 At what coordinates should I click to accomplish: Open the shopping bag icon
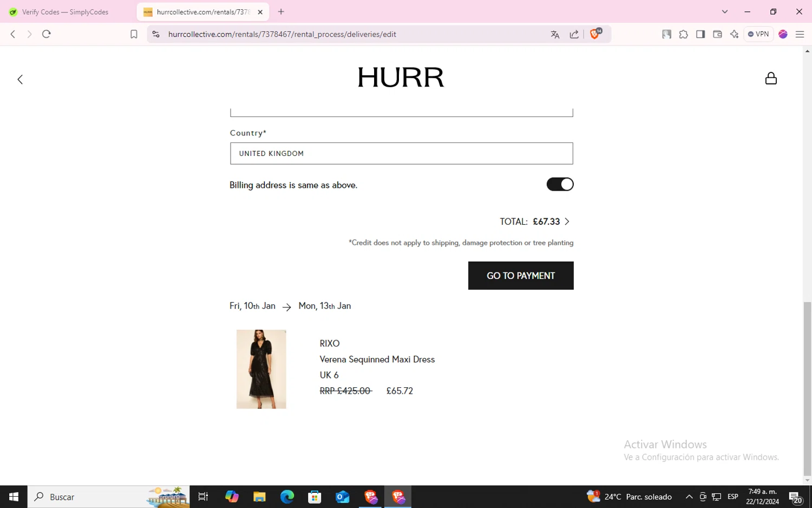click(771, 79)
